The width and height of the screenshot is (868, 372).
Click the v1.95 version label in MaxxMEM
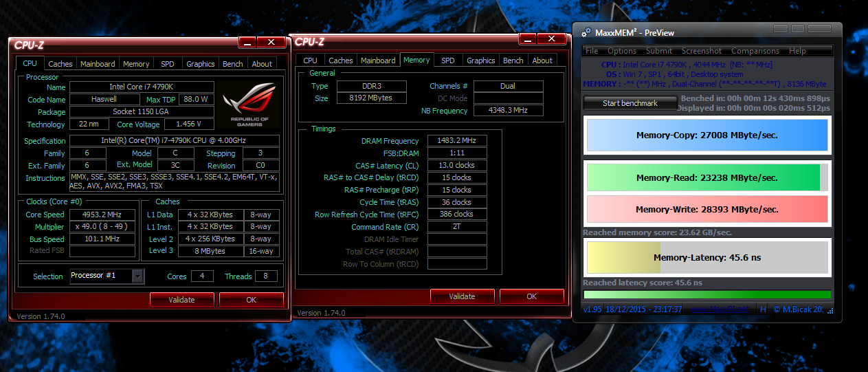[x=592, y=309]
